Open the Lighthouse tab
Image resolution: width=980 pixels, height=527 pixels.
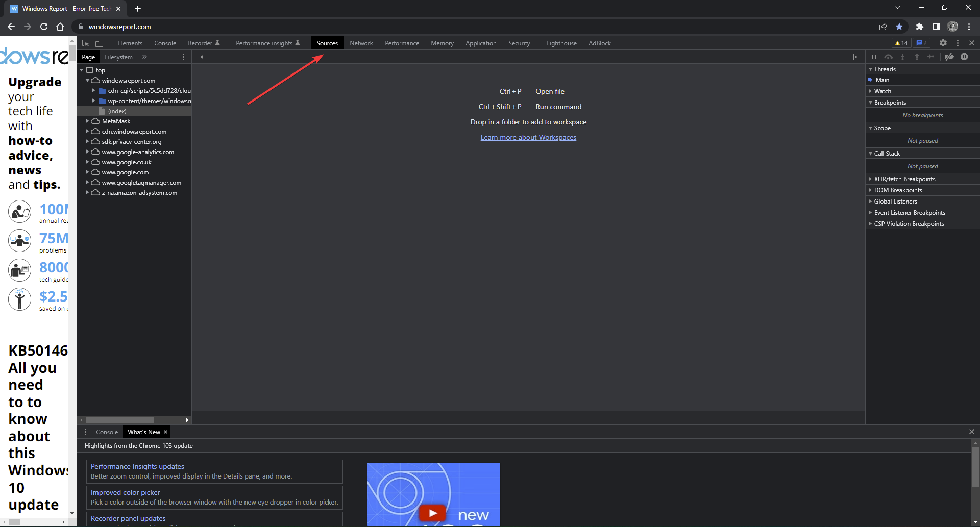tap(561, 43)
